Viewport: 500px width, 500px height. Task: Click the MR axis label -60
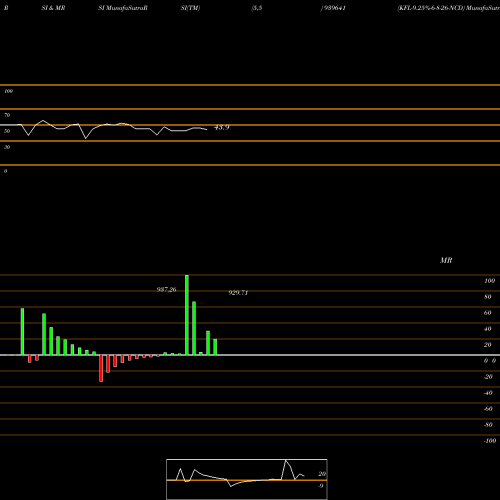(x=488, y=409)
